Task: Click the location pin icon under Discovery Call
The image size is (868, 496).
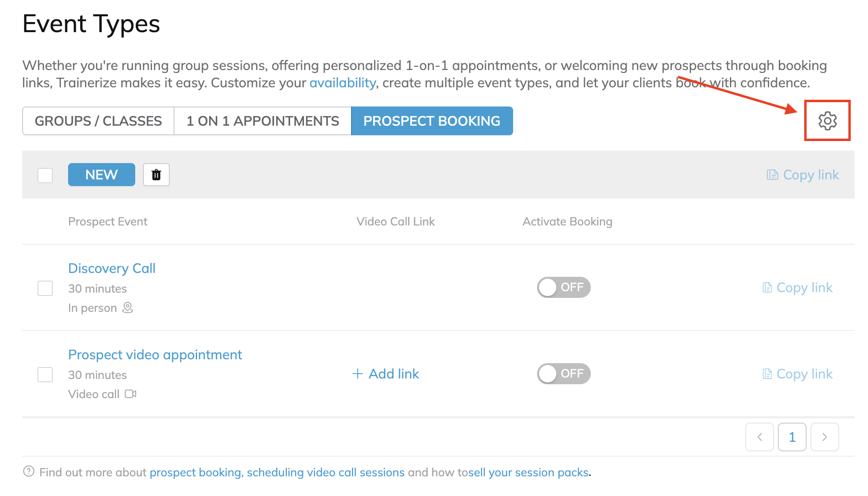Action: pyautogui.click(x=127, y=307)
